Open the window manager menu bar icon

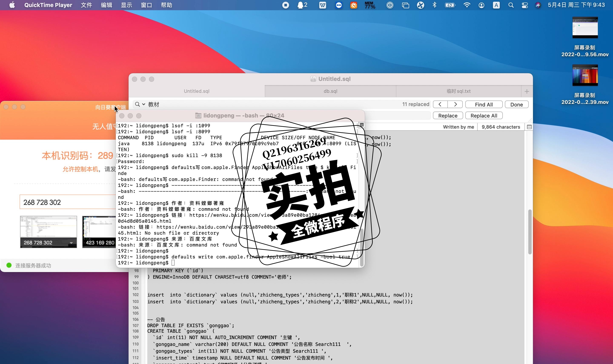click(405, 5)
